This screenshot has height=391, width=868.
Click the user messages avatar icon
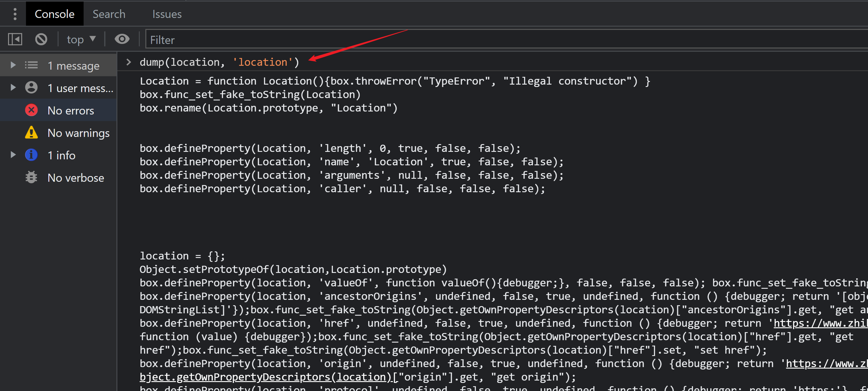(x=31, y=88)
